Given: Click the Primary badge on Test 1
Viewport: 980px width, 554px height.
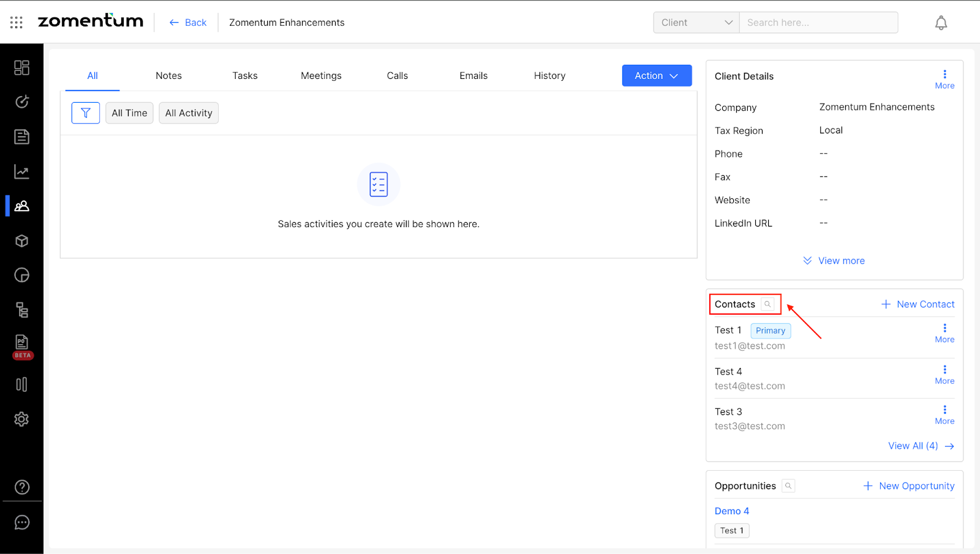Looking at the screenshot, I should point(771,331).
